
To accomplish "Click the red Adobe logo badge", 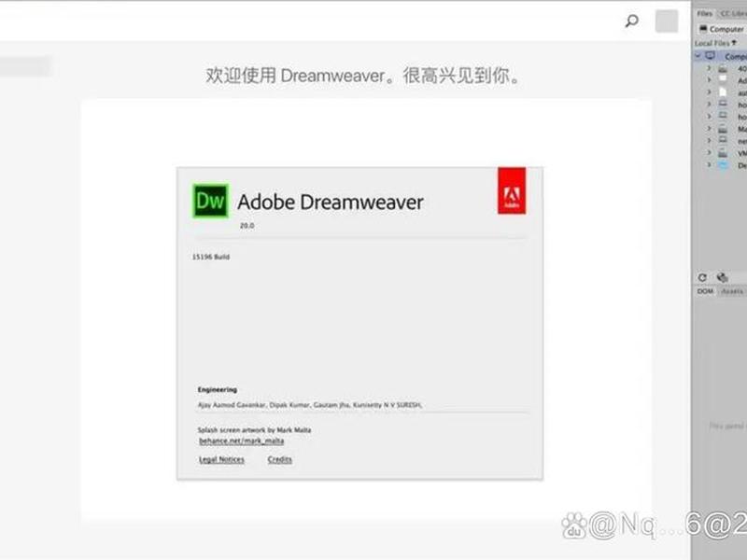I will pos(512,190).
